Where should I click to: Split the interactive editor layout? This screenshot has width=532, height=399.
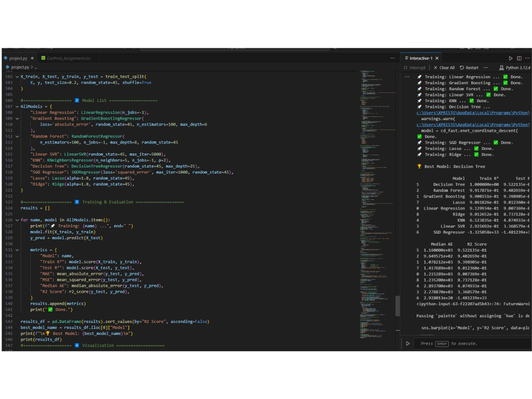(x=519, y=59)
